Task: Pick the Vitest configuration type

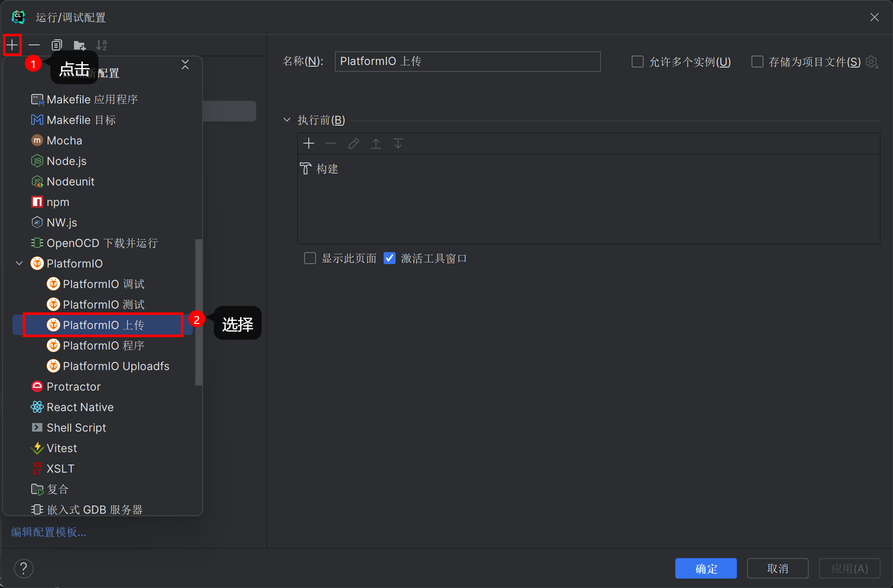Action: pyautogui.click(x=103, y=448)
